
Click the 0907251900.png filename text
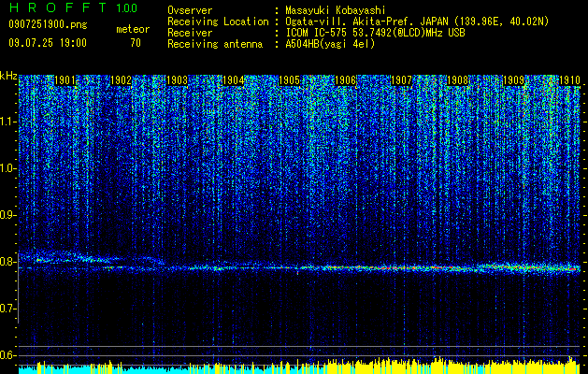pyautogui.click(x=48, y=24)
